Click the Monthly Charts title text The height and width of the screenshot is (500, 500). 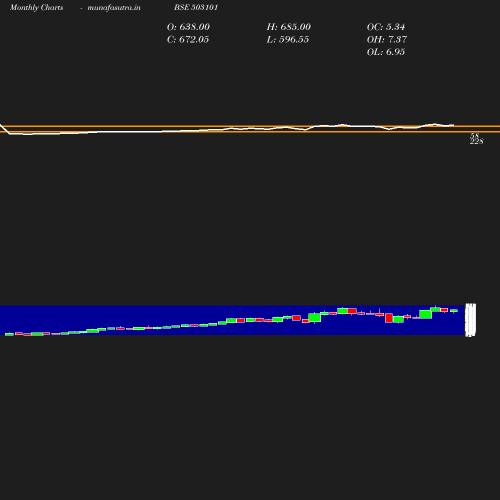(36, 7)
